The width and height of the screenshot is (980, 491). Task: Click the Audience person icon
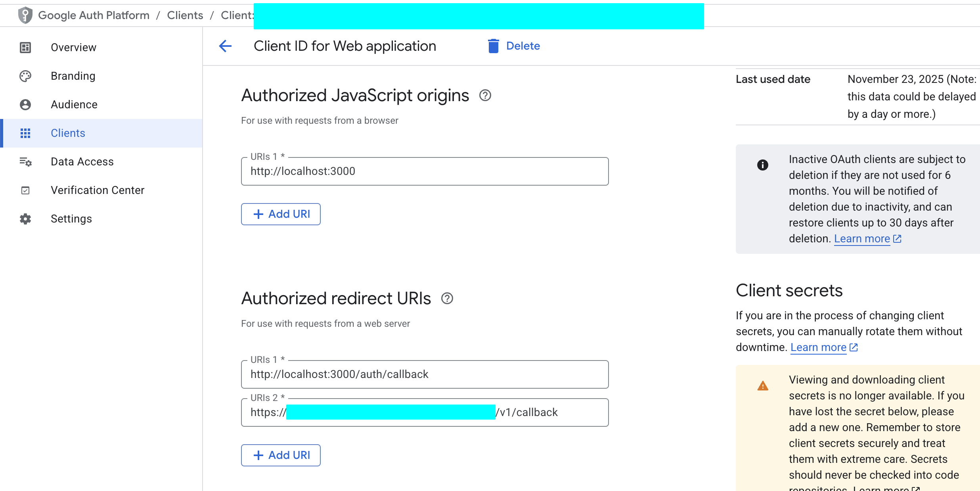pyautogui.click(x=25, y=105)
